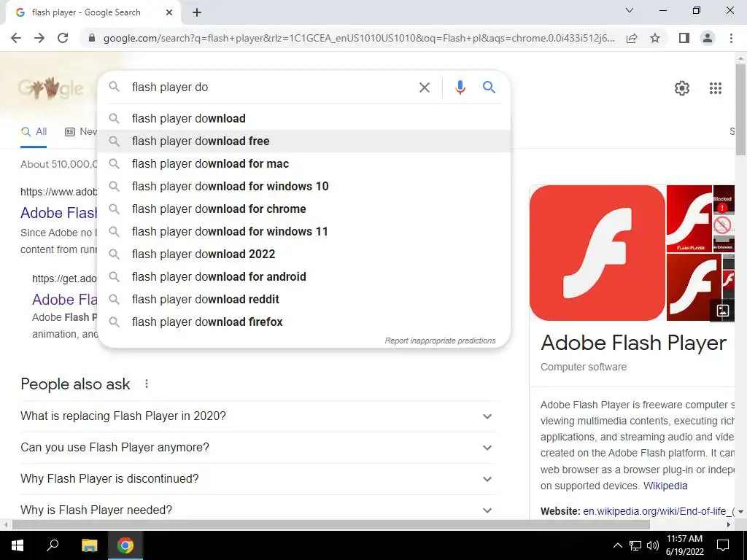
Task: Bookmark this page with star icon
Action: click(655, 38)
